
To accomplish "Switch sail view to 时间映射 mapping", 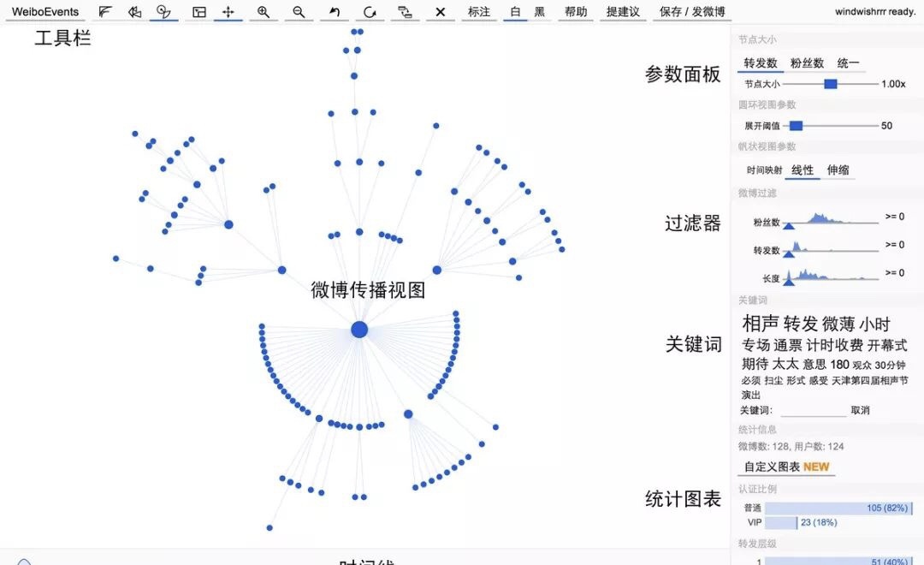I will pos(766,170).
